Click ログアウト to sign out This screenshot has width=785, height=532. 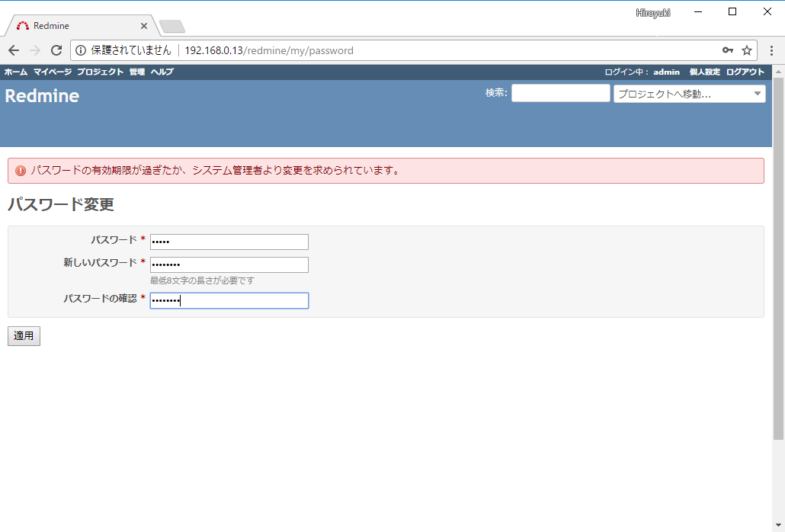click(745, 72)
